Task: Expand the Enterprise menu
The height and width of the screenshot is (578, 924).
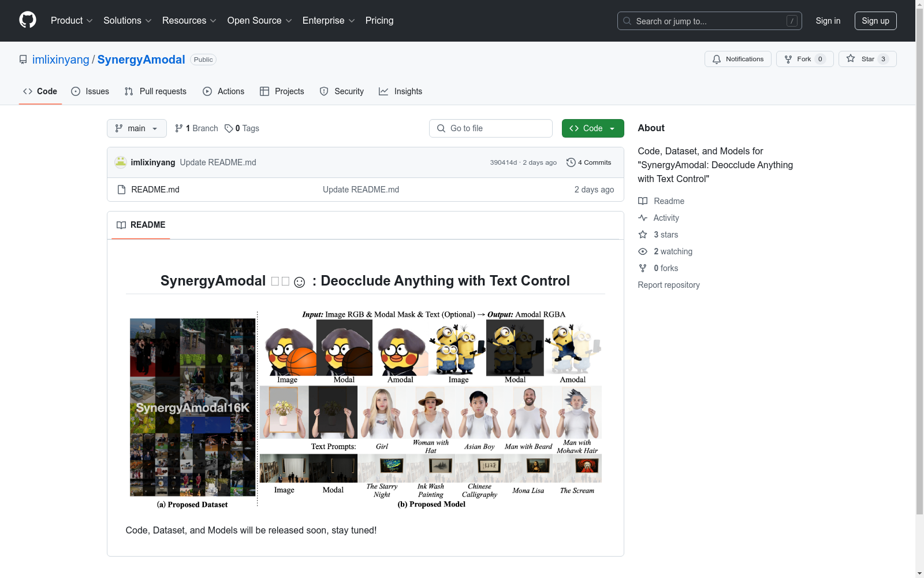Action: click(329, 21)
